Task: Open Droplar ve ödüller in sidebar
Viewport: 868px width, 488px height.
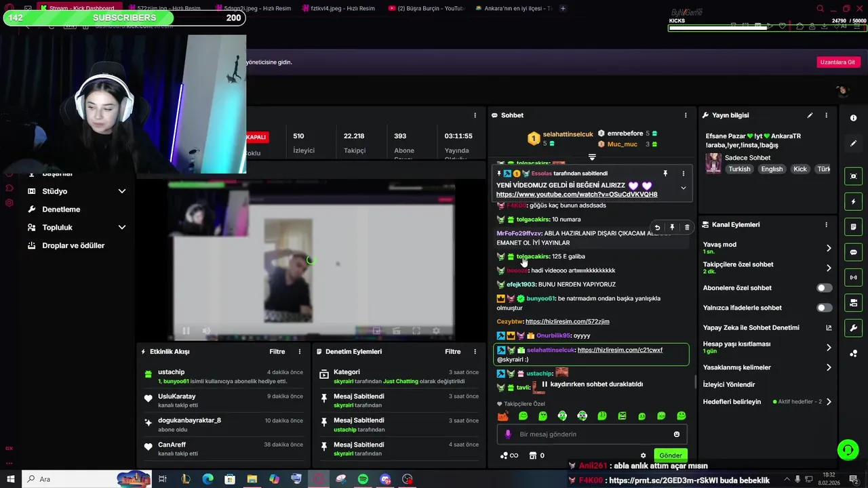Action: pyautogui.click(x=73, y=245)
